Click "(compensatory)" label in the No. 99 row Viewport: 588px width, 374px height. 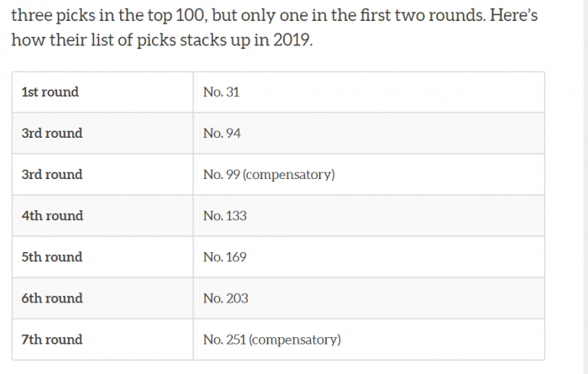point(291,174)
